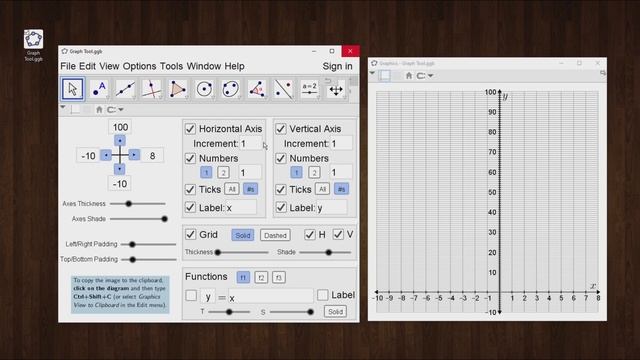
Task: Click the Horizontal Axis Increment field
Action: [250, 144]
